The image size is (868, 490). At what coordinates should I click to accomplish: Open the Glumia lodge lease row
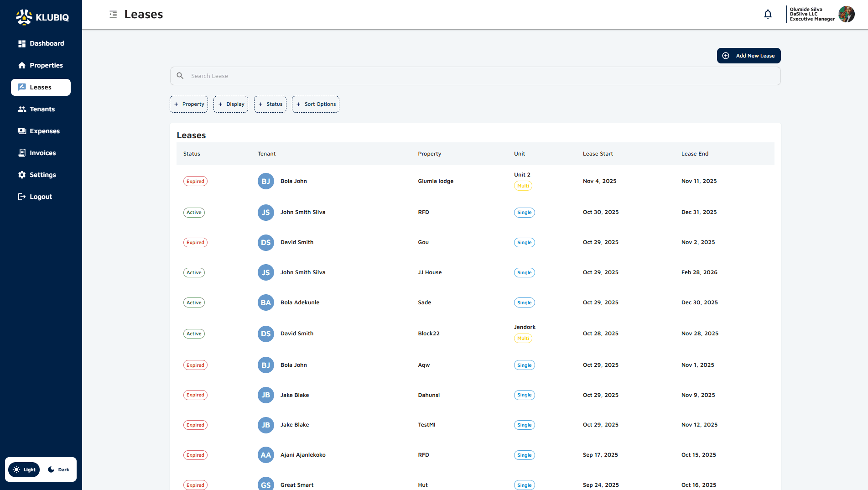point(435,181)
